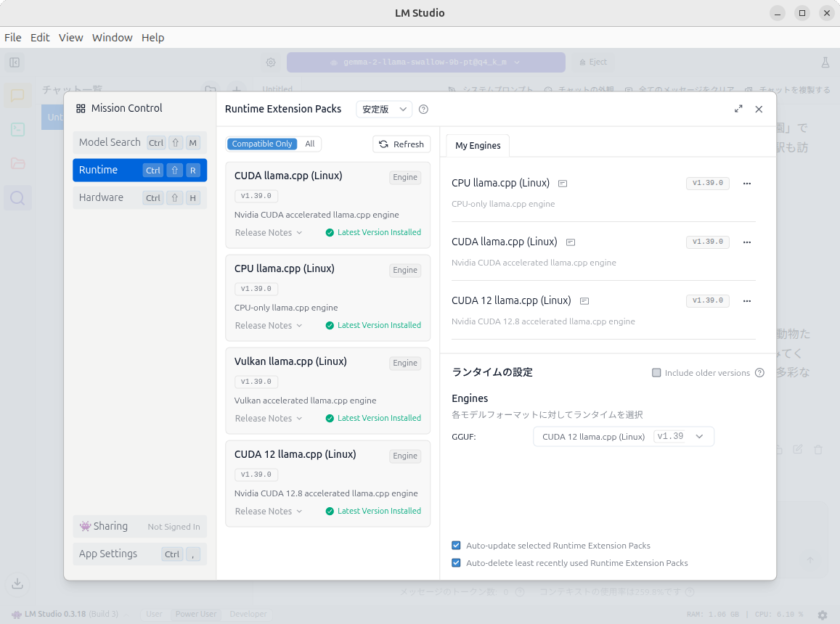Enable the Include older versions checkbox
The image size is (840, 624).
point(656,372)
